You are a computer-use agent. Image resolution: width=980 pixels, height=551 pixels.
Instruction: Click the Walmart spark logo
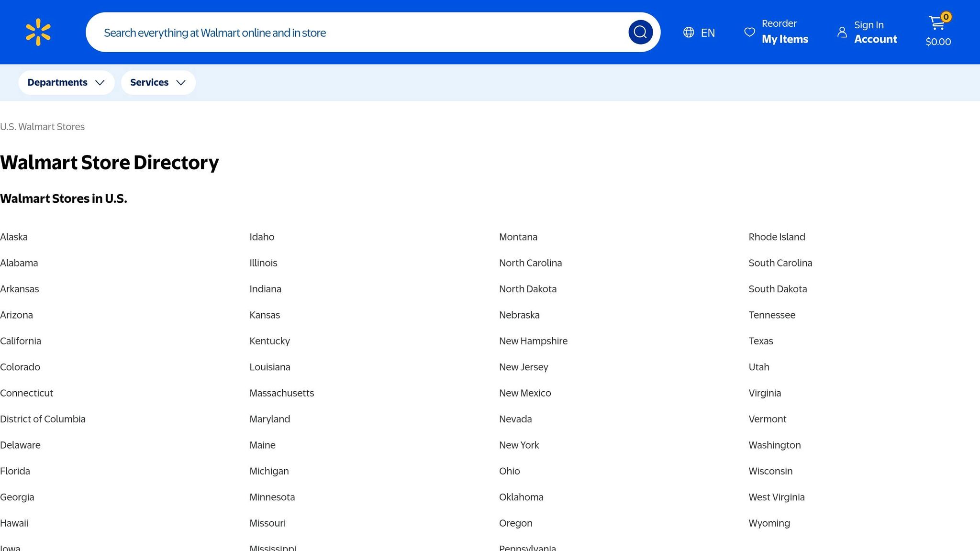coord(38,32)
